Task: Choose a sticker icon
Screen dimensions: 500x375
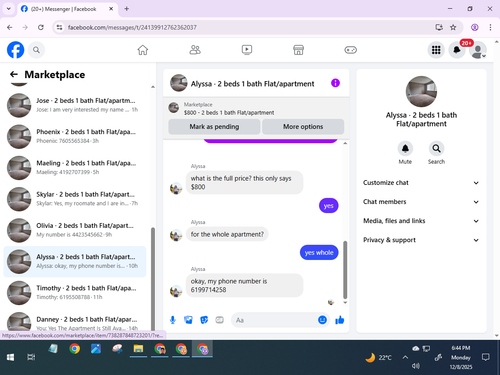Action: [204, 320]
